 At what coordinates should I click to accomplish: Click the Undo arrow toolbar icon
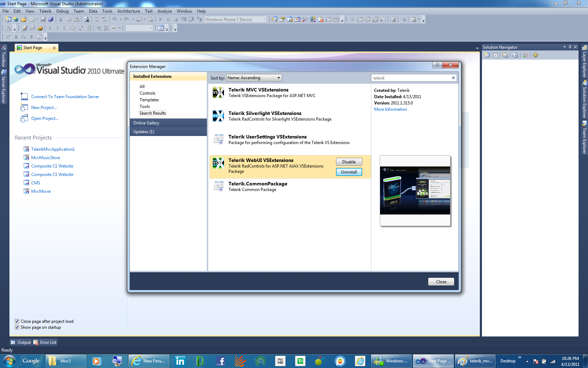[114, 20]
